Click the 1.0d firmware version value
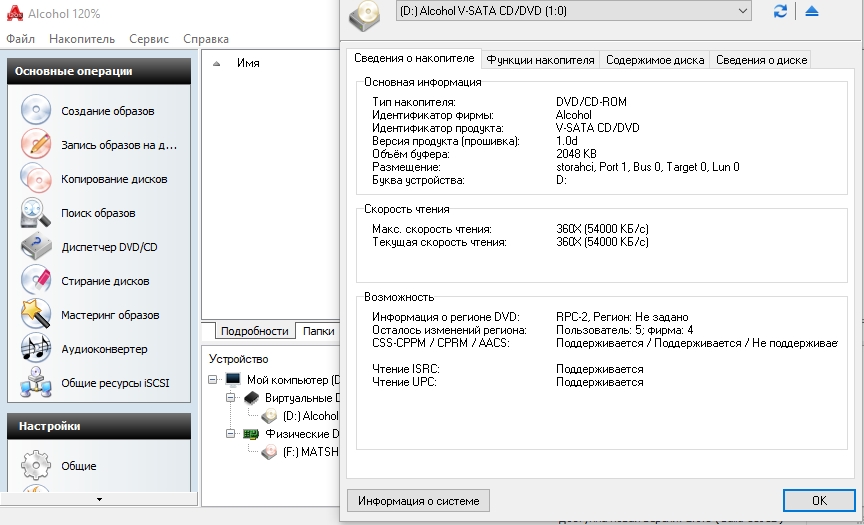Viewport: 864px width, 525px height. [566, 141]
